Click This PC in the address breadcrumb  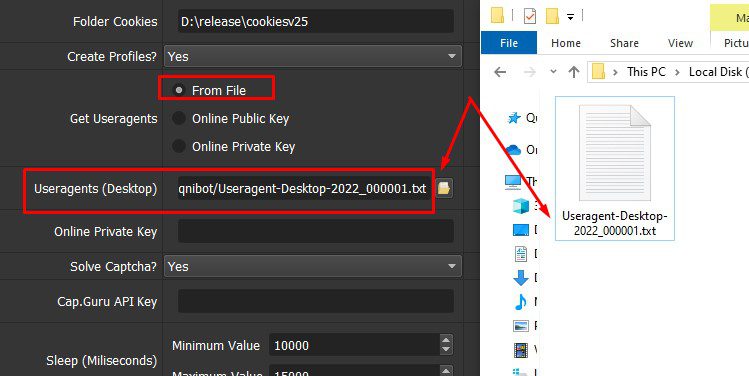646,72
